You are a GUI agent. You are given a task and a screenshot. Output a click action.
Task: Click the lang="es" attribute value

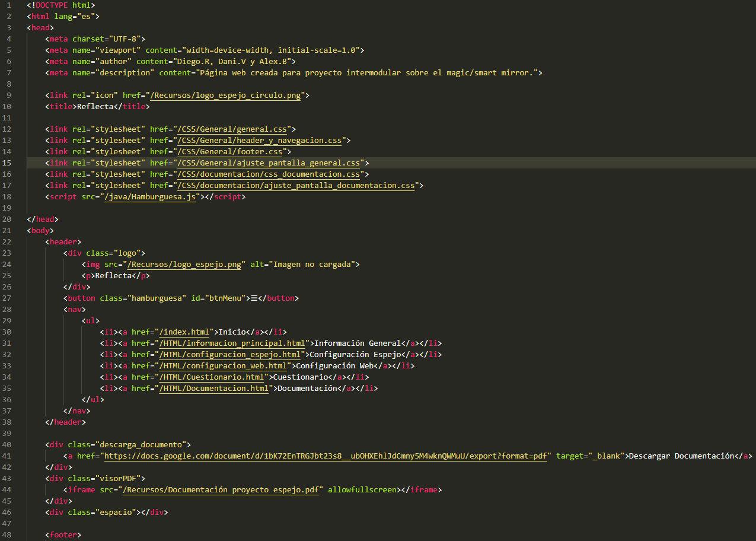click(x=87, y=16)
